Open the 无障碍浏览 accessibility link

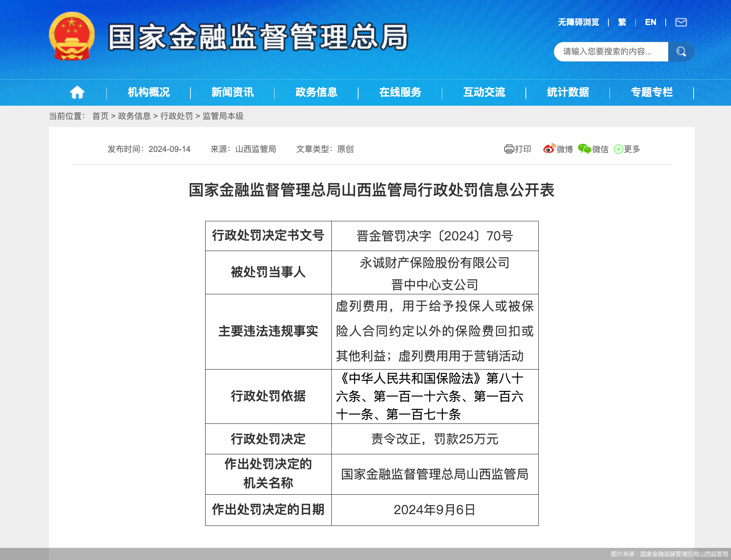click(x=578, y=22)
